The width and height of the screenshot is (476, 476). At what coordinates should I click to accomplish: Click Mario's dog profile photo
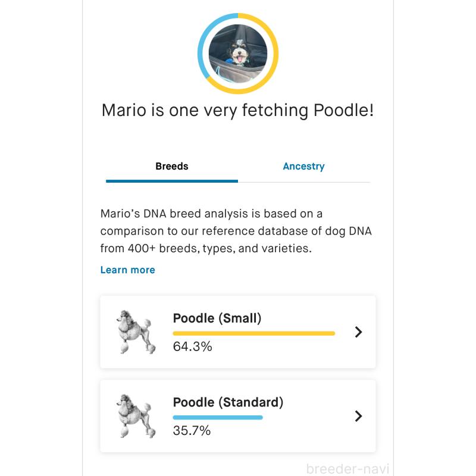pos(238,52)
